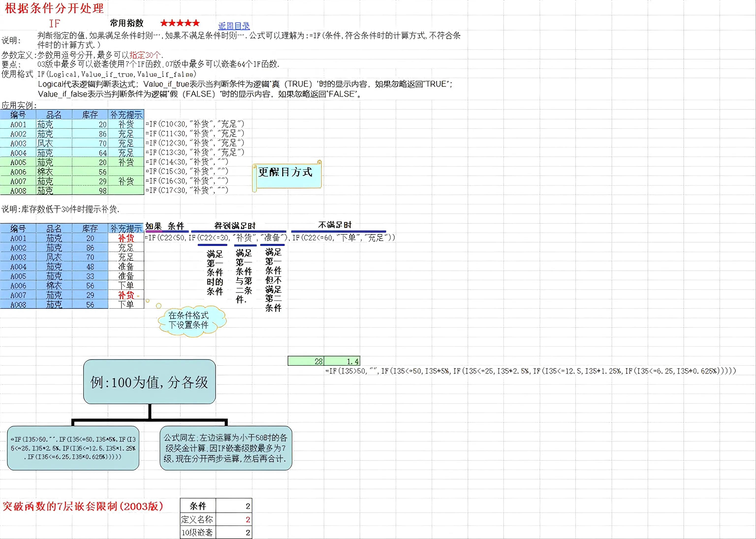Select the stock cell with value 86

[x=90, y=134]
